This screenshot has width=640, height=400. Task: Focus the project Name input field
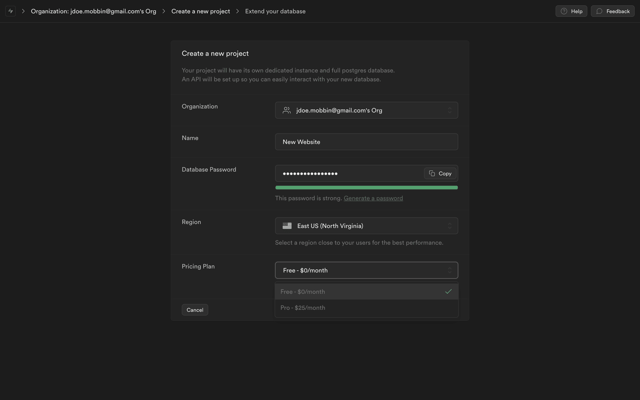tap(367, 142)
